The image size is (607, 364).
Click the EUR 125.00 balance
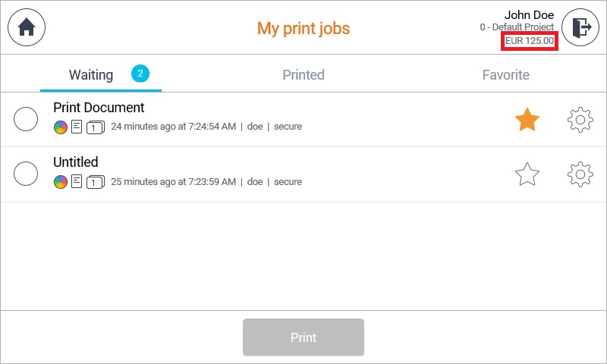(x=530, y=41)
